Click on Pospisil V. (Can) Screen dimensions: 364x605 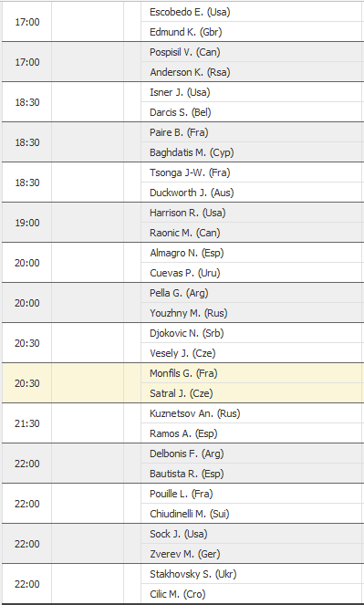click(184, 52)
